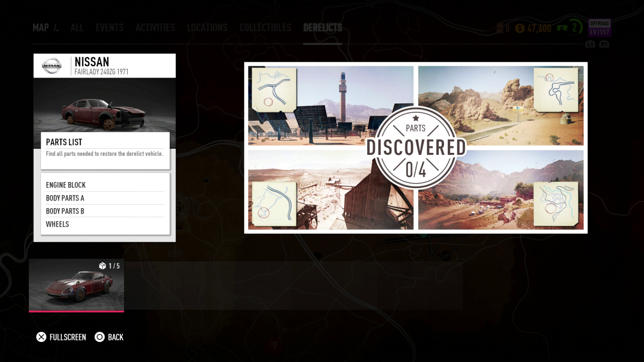Image resolution: width=644 pixels, height=362 pixels.
Task: Select ENGINE BLOCK in the parts list
Action: point(105,185)
